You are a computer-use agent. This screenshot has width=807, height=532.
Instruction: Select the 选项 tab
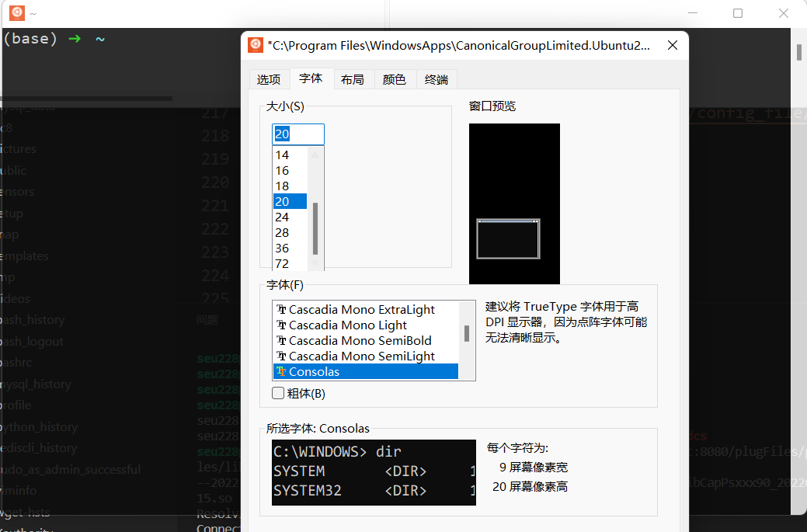(x=269, y=78)
